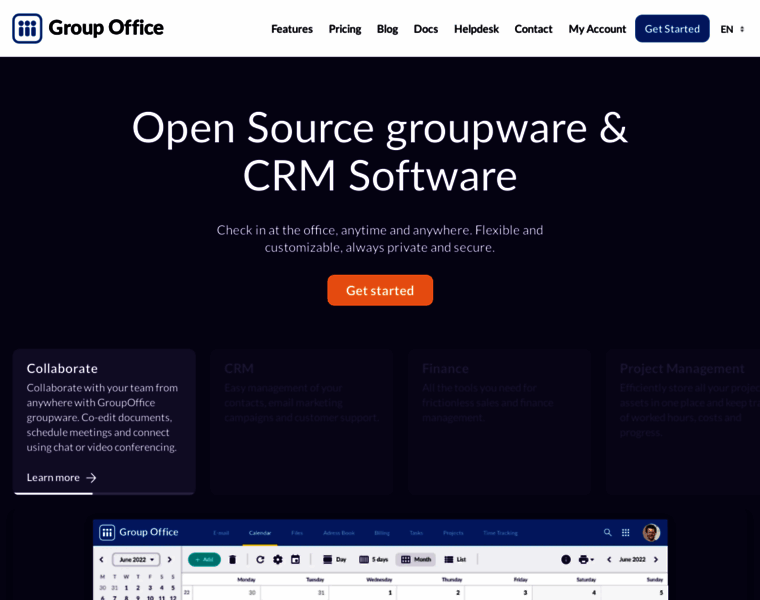
Task: Click the Group Office logo in the header
Action: click(x=88, y=28)
